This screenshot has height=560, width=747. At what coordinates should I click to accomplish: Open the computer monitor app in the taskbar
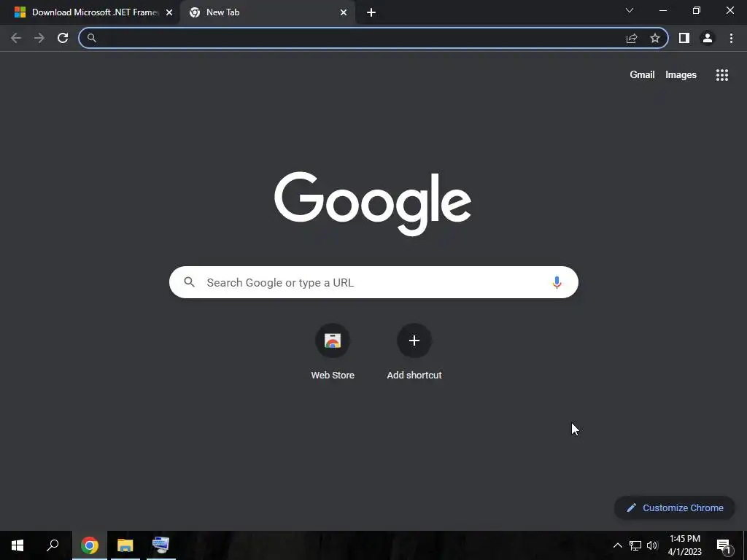[x=161, y=545]
